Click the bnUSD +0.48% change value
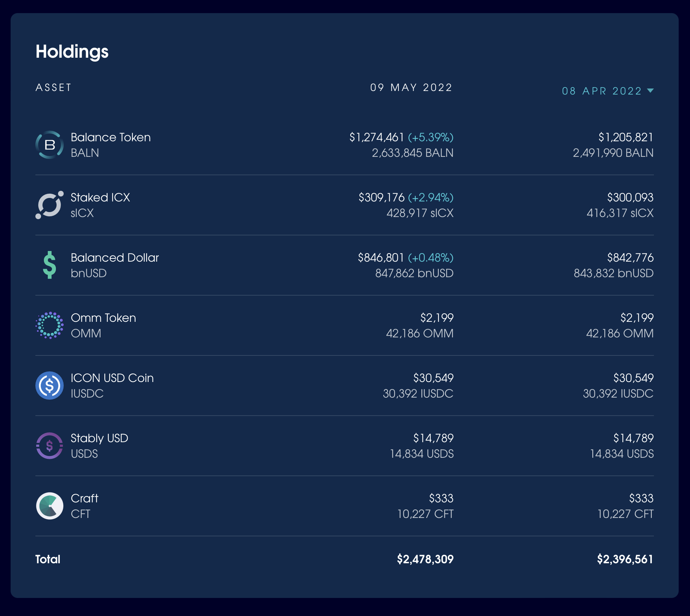The image size is (690, 616). pyautogui.click(x=431, y=258)
